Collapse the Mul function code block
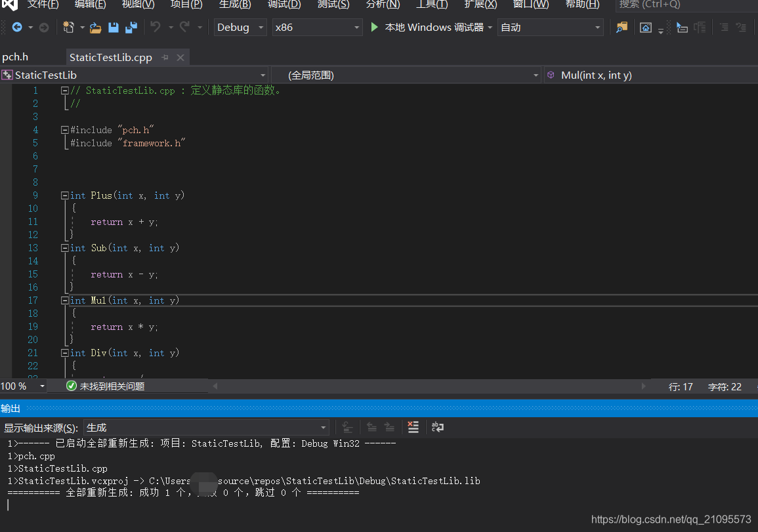 pyautogui.click(x=64, y=300)
